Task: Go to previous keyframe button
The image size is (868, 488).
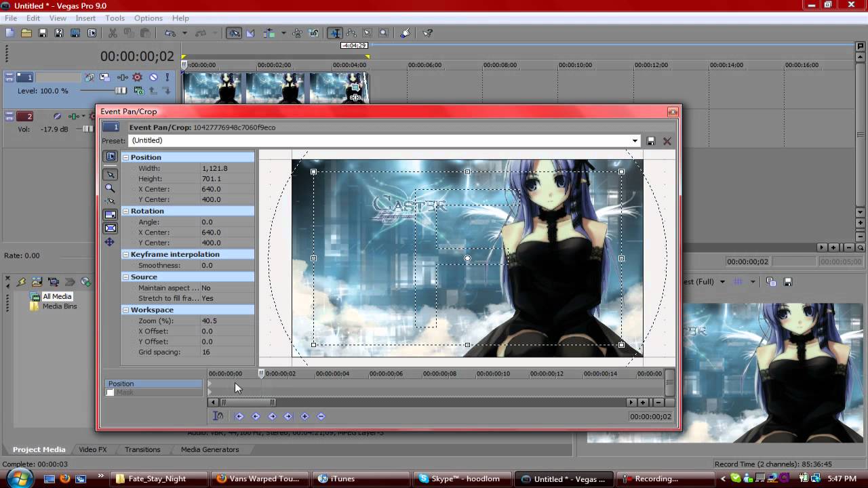Action: (256, 416)
